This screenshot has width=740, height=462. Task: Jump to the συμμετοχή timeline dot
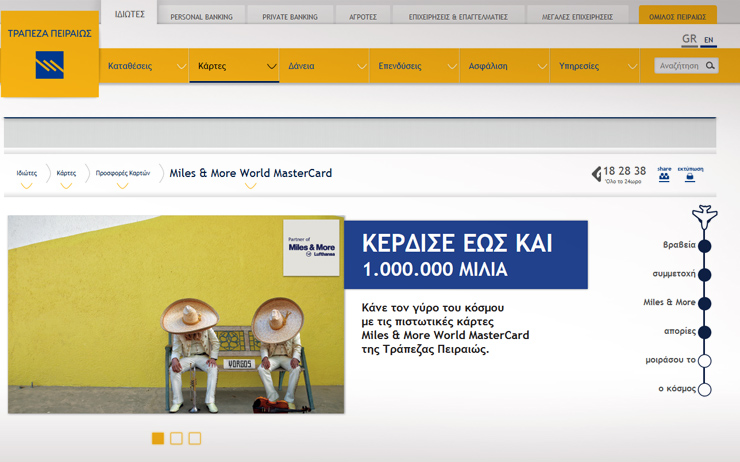705,275
